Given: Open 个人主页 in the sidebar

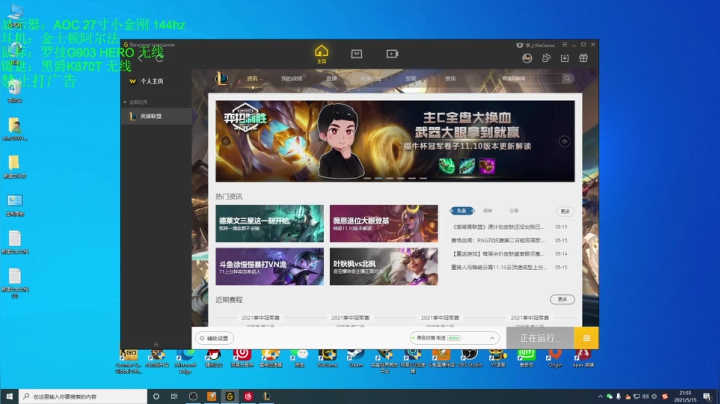Looking at the screenshot, I should tap(152, 81).
